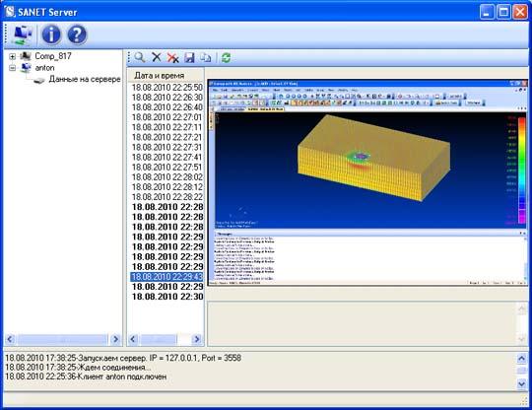532x410 pixels.
Task: Select the anton client in the tree
Action: [44, 68]
